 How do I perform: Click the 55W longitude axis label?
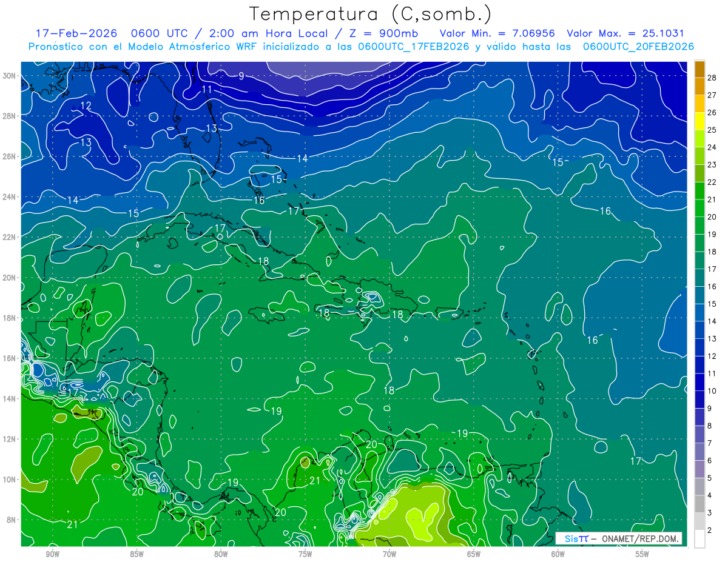[x=642, y=554]
